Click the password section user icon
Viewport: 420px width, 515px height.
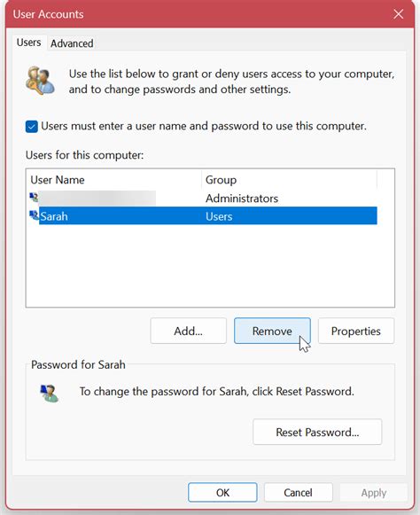(50, 394)
